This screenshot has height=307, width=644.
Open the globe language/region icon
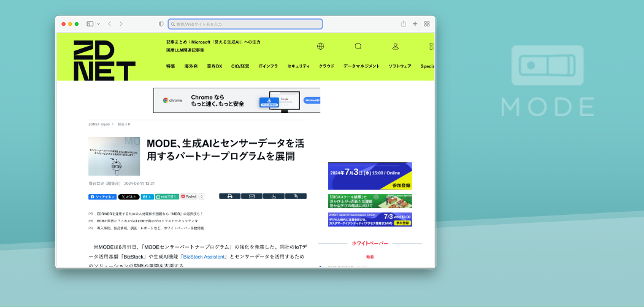click(x=320, y=46)
